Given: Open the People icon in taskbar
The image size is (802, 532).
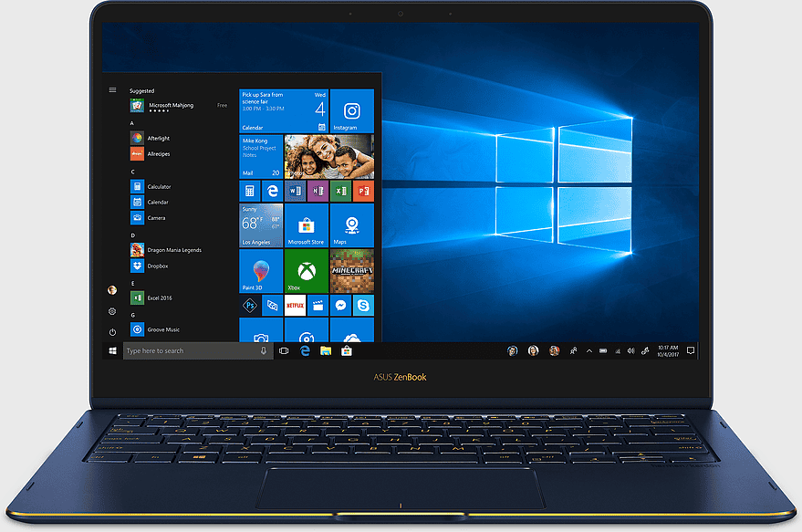Looking at the screenshot, I should (573, 351).
